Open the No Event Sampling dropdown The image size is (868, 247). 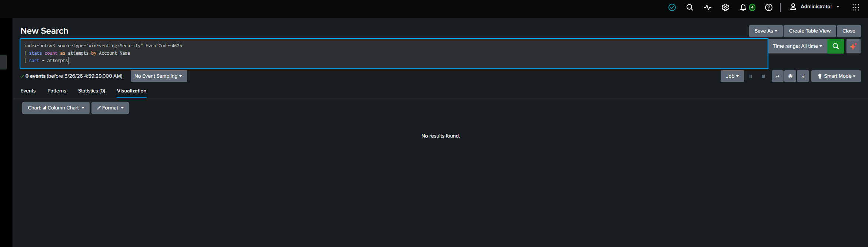pos(158,76)
